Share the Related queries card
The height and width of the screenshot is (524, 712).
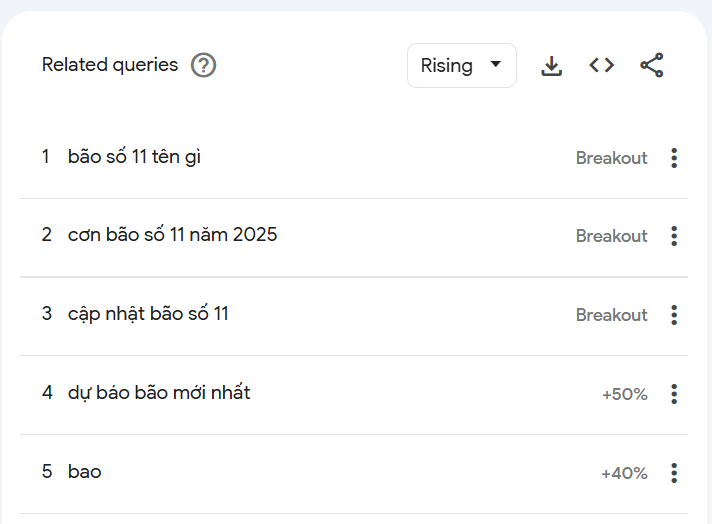(x=652, y=66)
